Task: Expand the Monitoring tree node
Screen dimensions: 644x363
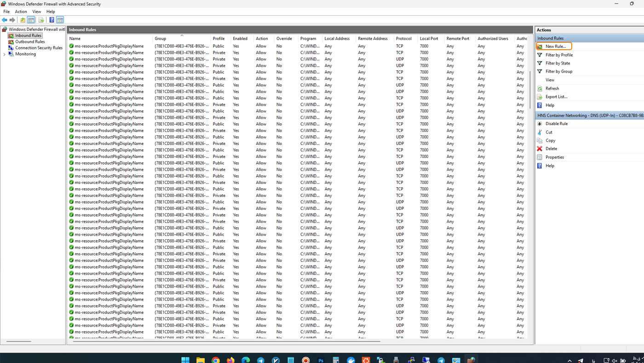Action: coord(5,54)
